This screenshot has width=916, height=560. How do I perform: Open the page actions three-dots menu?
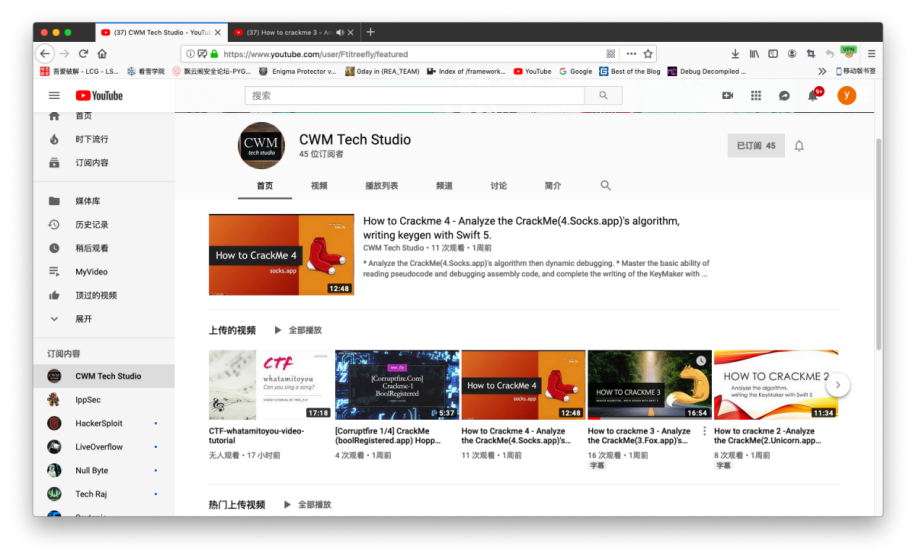pos(631,54)
